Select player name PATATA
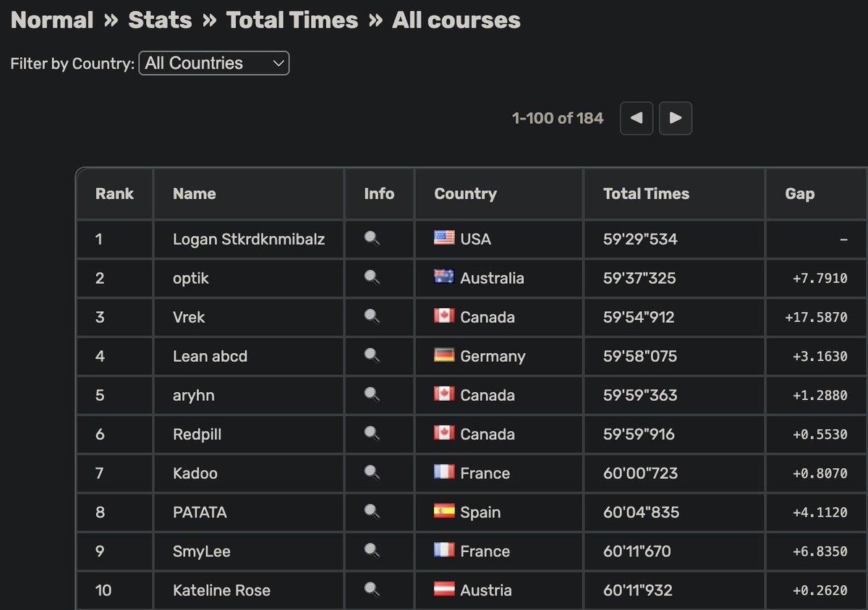Viewport: 868px width, 610px height. tap(200, 512)
